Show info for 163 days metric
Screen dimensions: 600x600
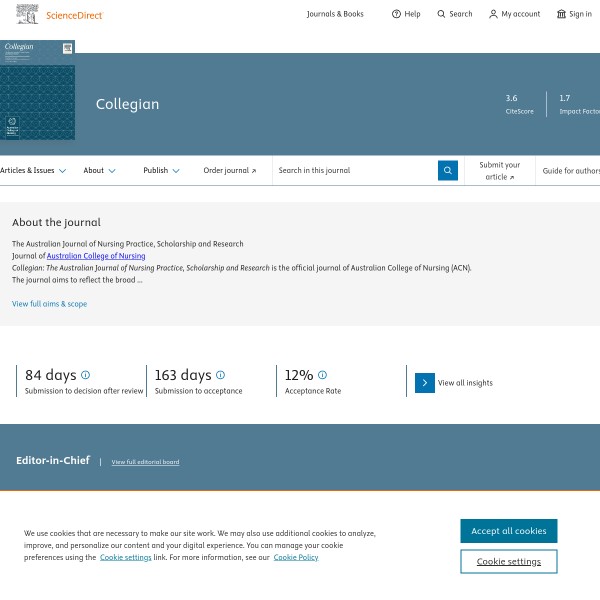(220, 375)
